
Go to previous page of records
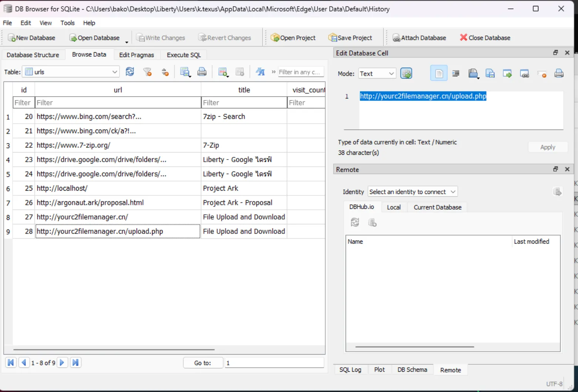[24, 362]
